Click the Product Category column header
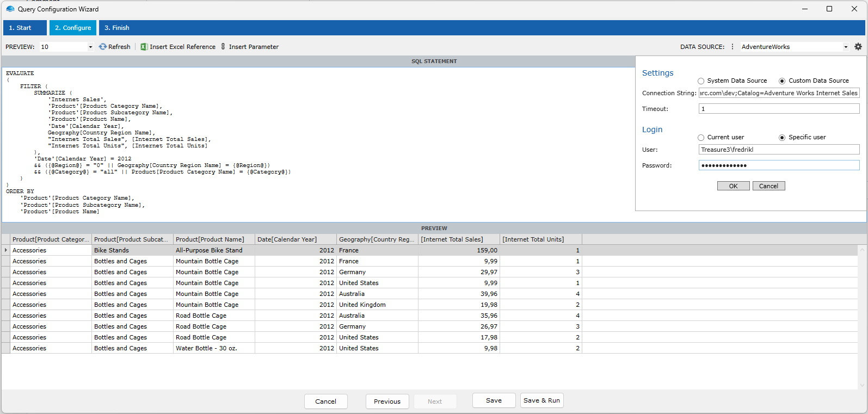Screen dimensions: 868x414 51,239
